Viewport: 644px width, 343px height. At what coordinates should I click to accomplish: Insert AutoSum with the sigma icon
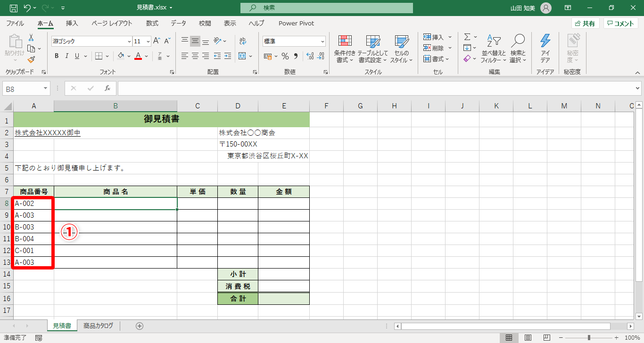[467, 37]
